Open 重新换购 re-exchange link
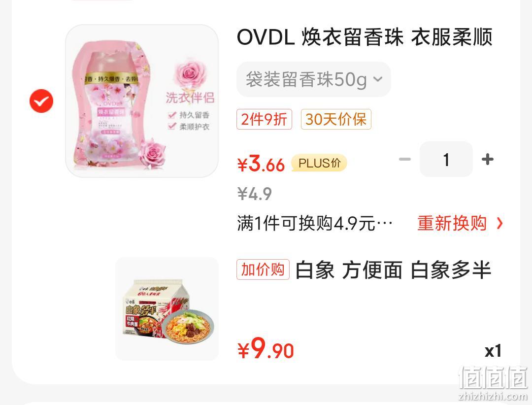This screenshot has width=532, height=405. [452, 223]
